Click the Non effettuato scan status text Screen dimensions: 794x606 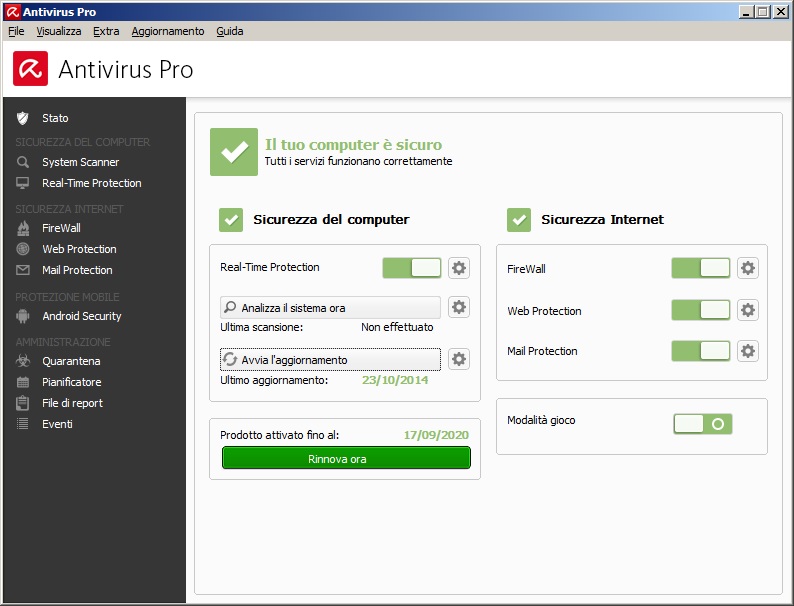click(x=397, y=327)
